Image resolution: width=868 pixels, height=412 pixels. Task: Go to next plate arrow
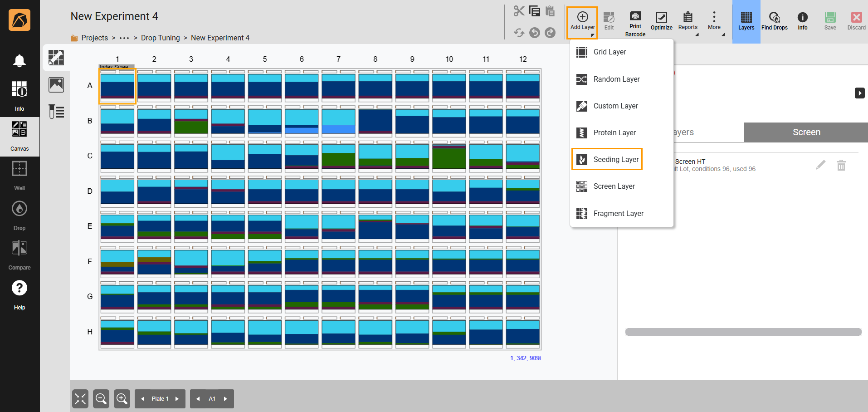(x=177, y=399)
